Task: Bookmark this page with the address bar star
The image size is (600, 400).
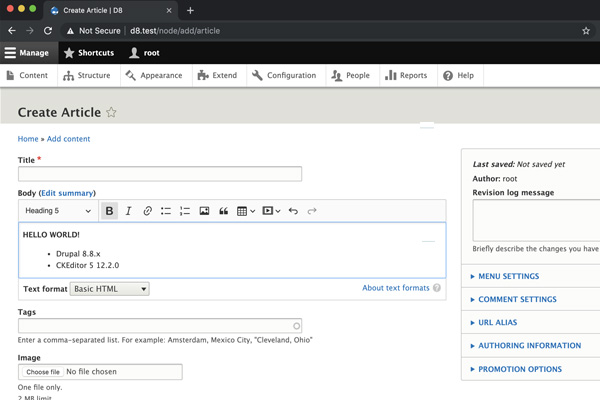Action: point(586,31)
